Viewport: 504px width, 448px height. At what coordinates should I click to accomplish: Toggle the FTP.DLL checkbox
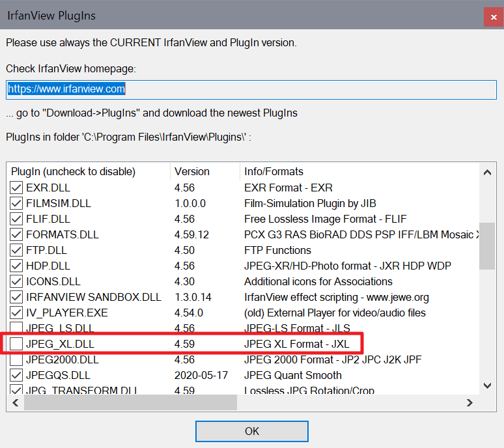[16, 250]
